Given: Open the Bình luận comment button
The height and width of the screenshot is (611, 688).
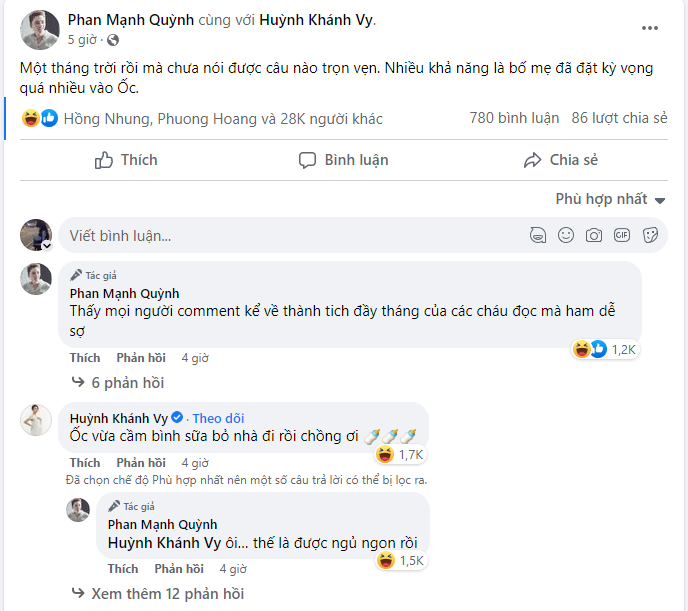Looking at the screenshot, I should 343,160.
